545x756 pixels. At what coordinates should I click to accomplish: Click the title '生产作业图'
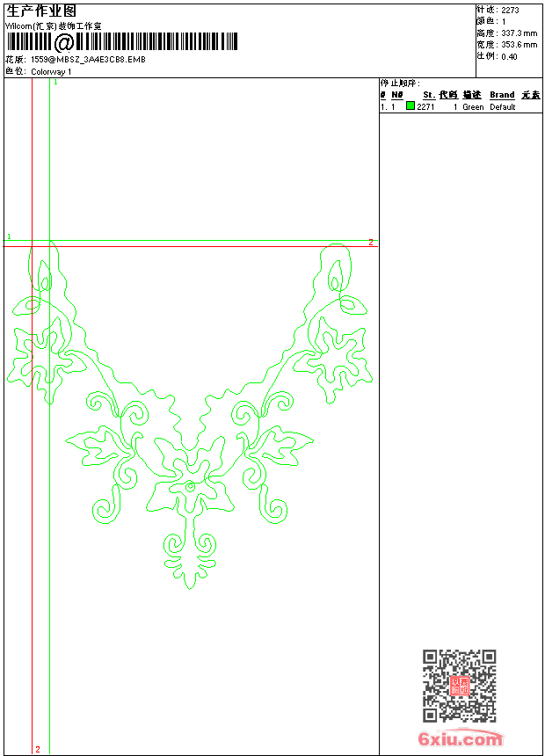pos(41,11)
